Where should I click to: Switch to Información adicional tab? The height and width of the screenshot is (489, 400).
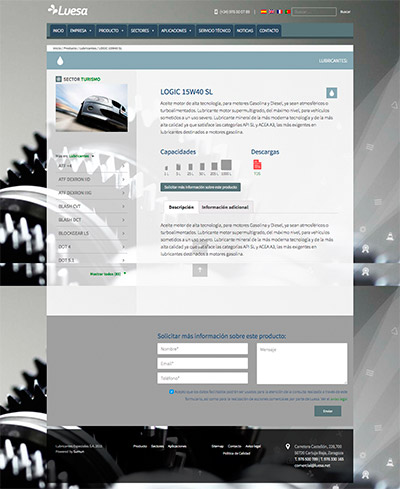point(225,207)
